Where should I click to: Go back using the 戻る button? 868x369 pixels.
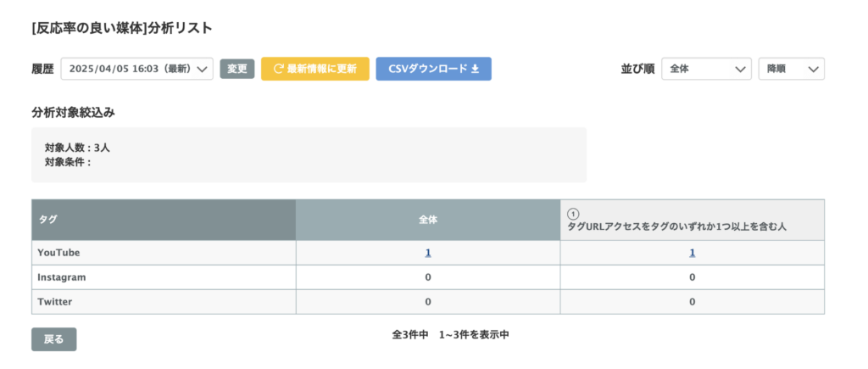tap(53, 339)
